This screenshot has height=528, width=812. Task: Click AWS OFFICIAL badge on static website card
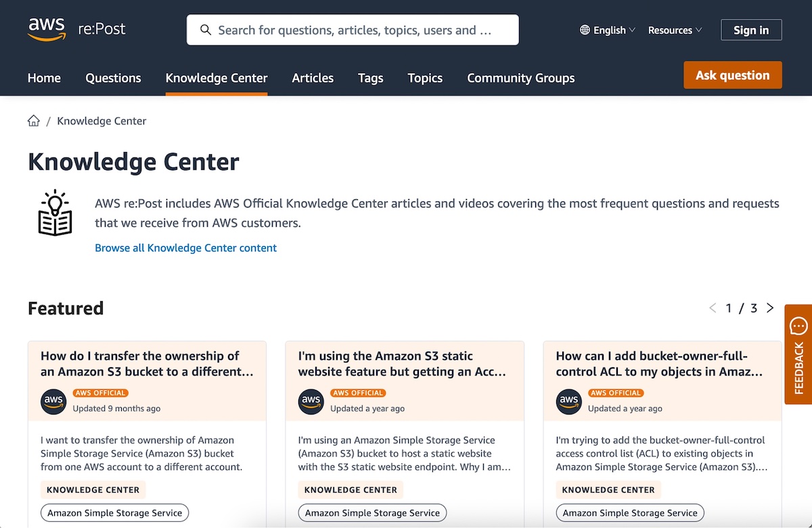click(358, 393)
